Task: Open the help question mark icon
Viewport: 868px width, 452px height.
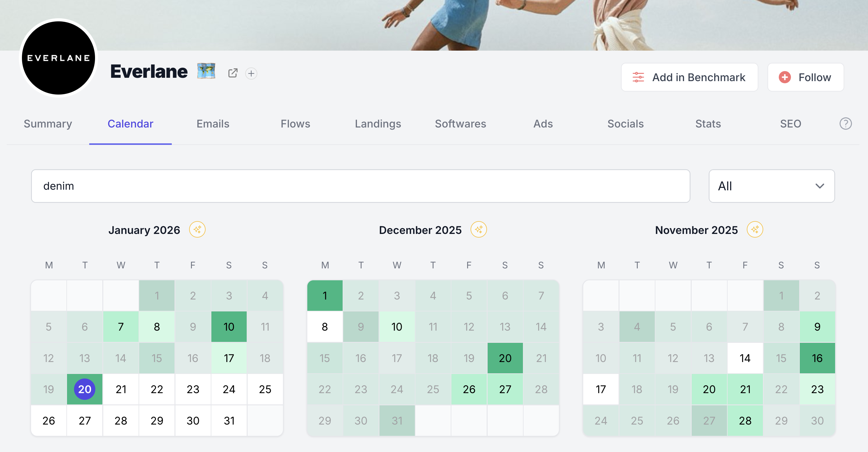Action: point(845,124)
